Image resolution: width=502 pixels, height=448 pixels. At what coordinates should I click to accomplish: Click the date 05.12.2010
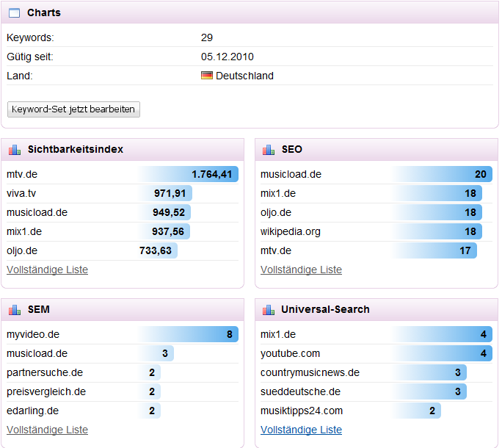(228, 57)
